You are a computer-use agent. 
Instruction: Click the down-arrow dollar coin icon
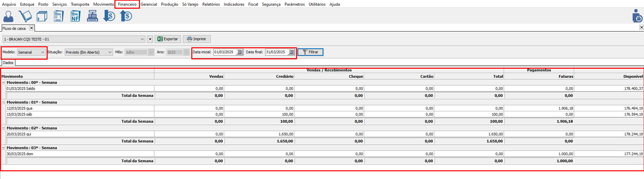(x=109, y=16)
